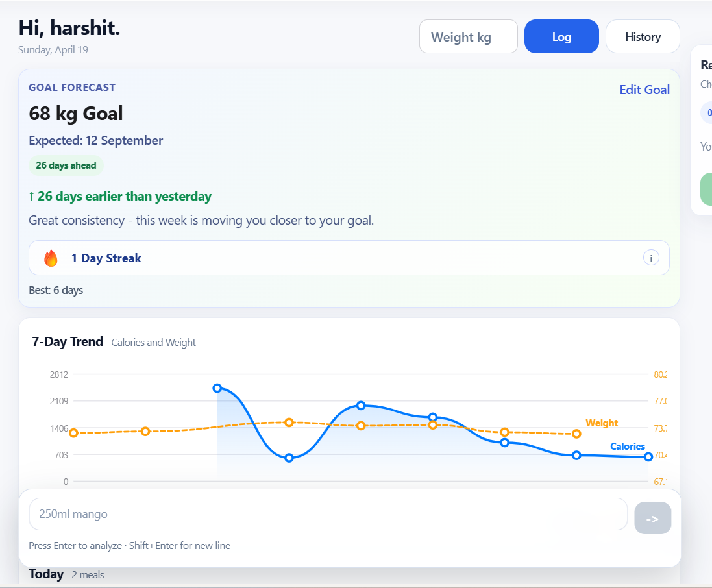Click the green button in right panel
Screen dimensions: 712x588
(706, 189)
